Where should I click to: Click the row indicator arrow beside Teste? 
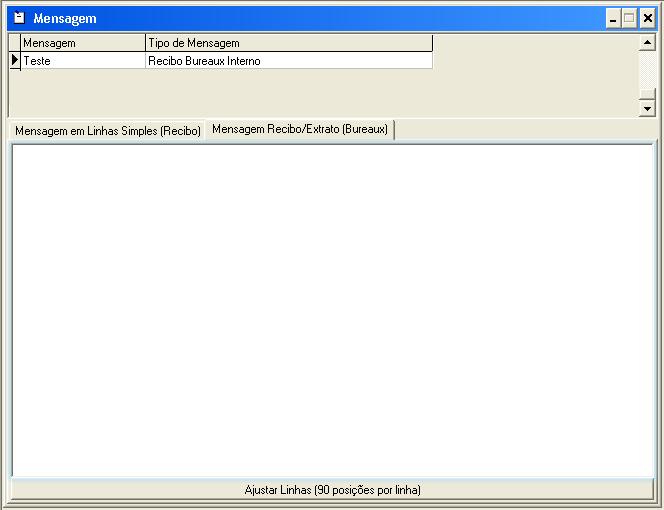(15, 61)
